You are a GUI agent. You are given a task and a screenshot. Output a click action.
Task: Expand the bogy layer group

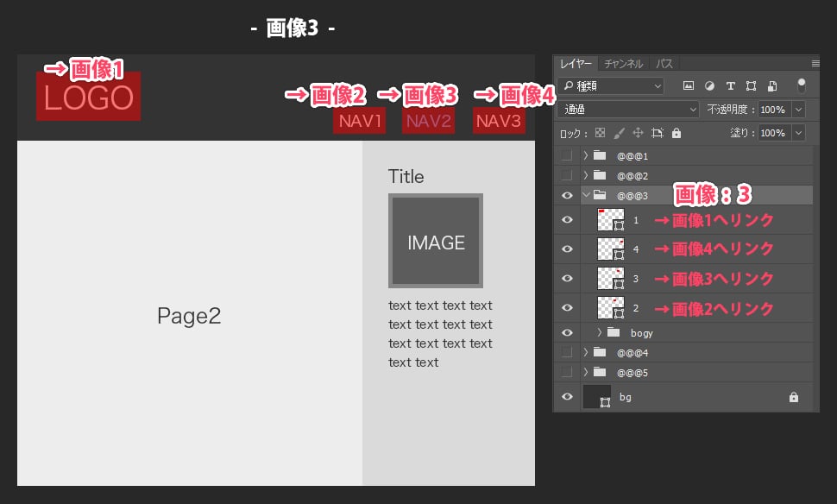coord(600,332)
